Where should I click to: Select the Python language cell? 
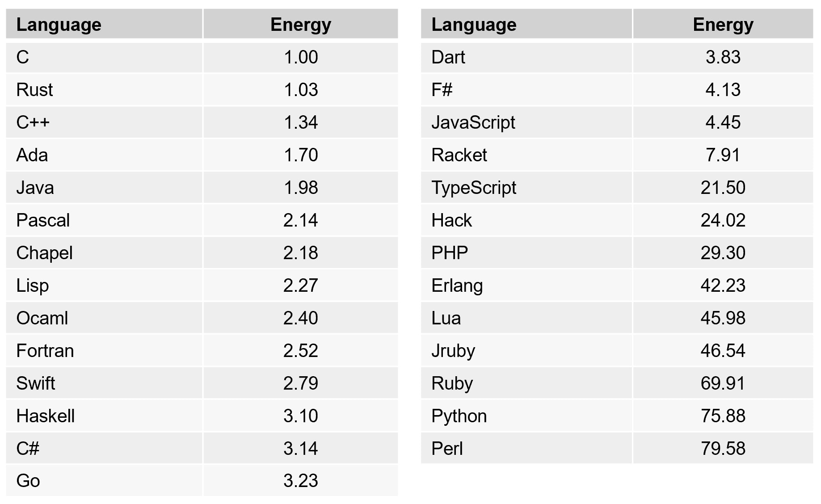(459, 416)
